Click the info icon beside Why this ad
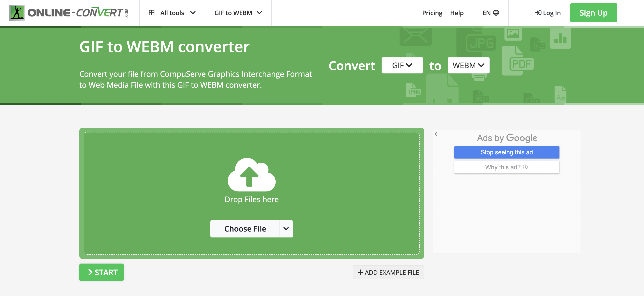Image resolution: width=644 pixels, height=296 pixels. click(525, 167)
